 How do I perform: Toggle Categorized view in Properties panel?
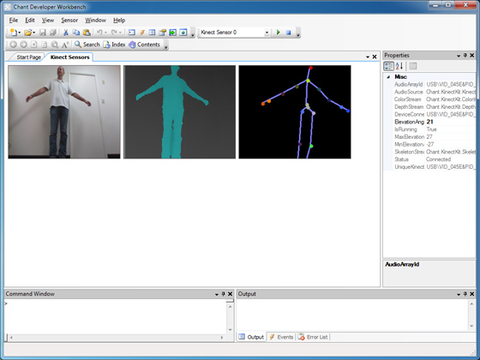click(x=389, y=66)
